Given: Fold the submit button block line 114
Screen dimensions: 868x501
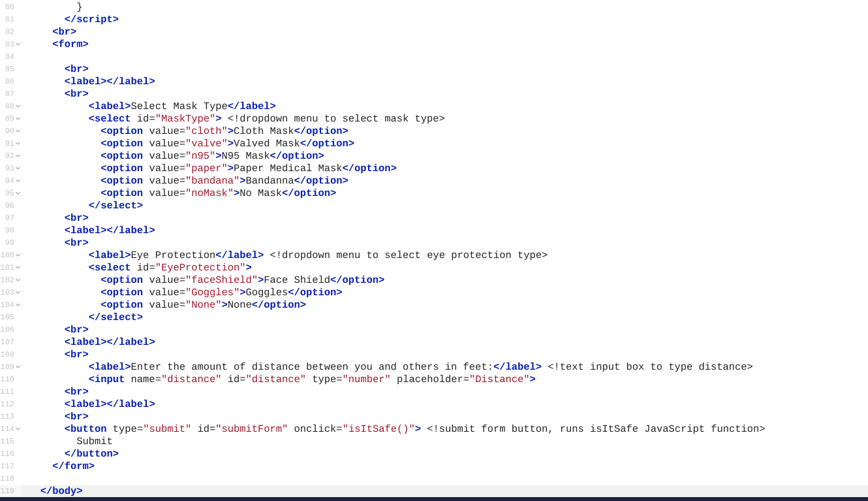Looking at the screenshot, I should click(18, 429).
